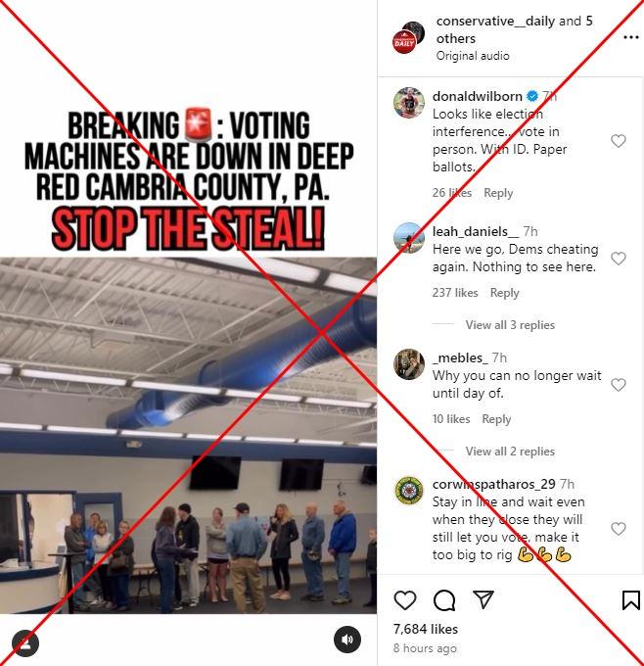Open conservative__daily profile avatar
This screenshot has height=666, width=644.
(408, 37)
